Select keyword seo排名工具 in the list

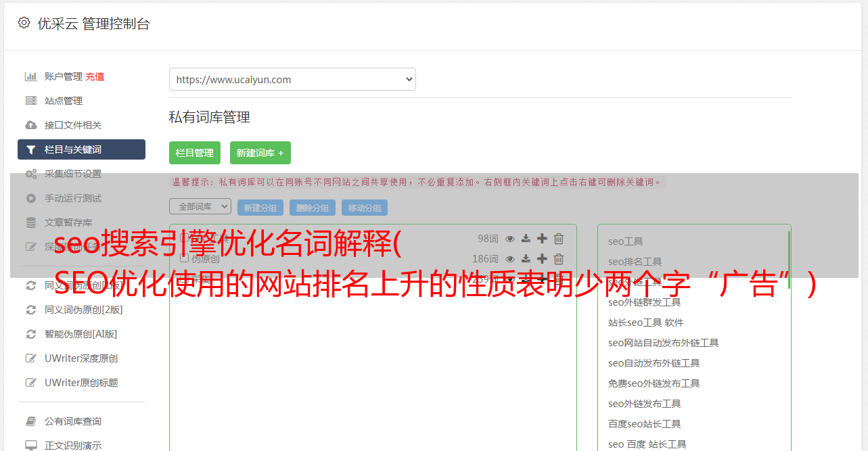point(635,262)
